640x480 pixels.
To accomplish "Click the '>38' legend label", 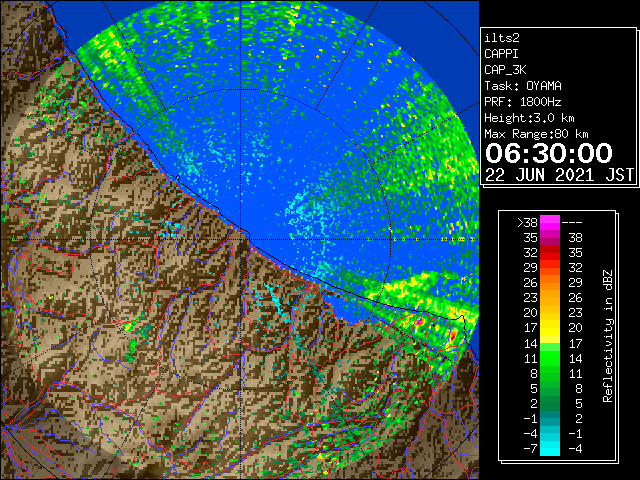I will [527, 223].
